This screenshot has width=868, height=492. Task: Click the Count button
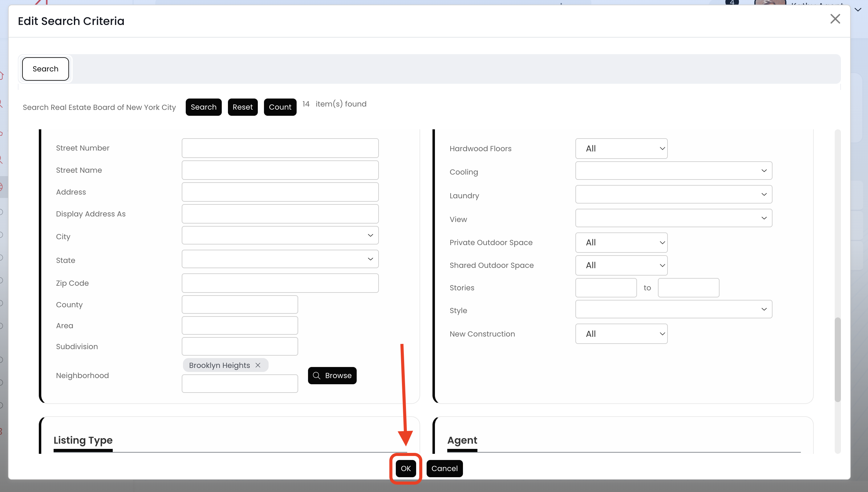[280, 107]
